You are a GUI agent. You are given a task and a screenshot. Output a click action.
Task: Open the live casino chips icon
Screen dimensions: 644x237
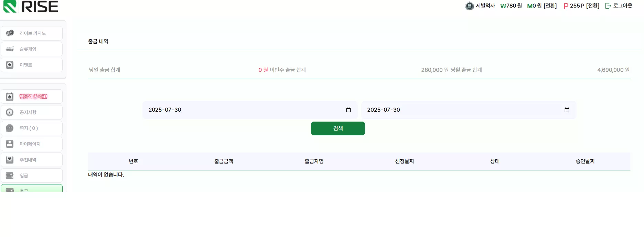coord(10,33)
